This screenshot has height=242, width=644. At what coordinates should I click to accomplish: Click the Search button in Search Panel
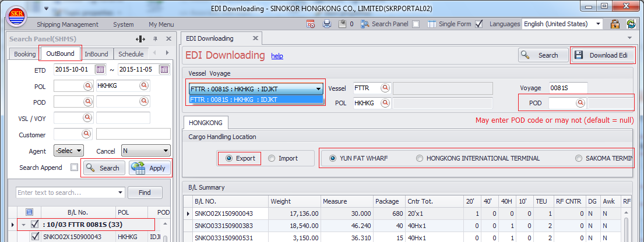[104, 168]
